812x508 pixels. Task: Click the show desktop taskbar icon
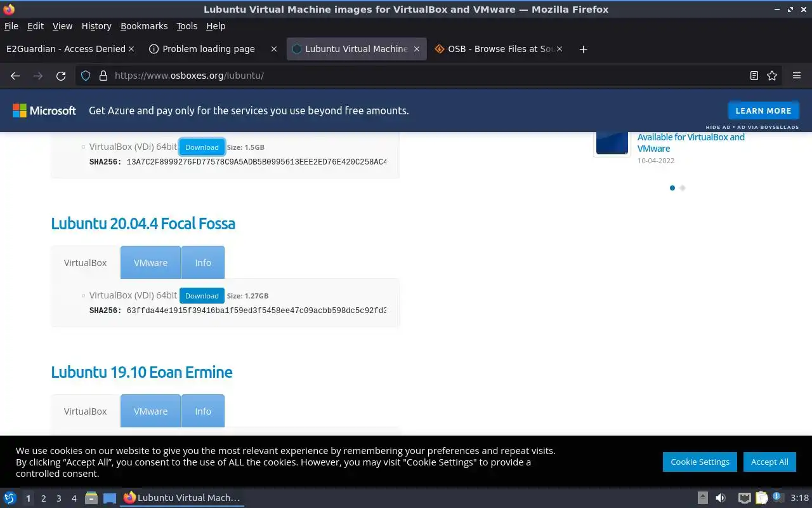(110, 498)
